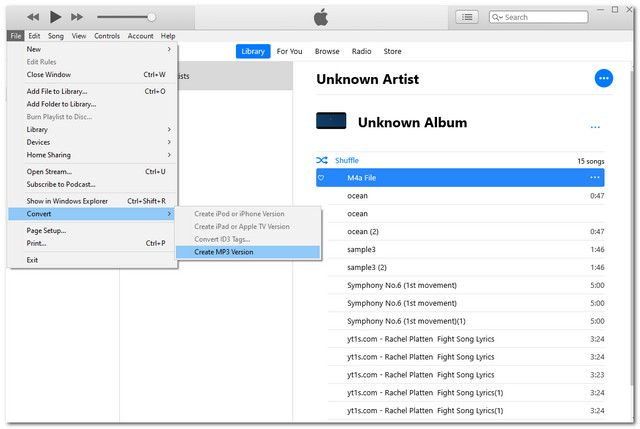
Task: Click the Apple logo at top center
Action: coord(320,16)
